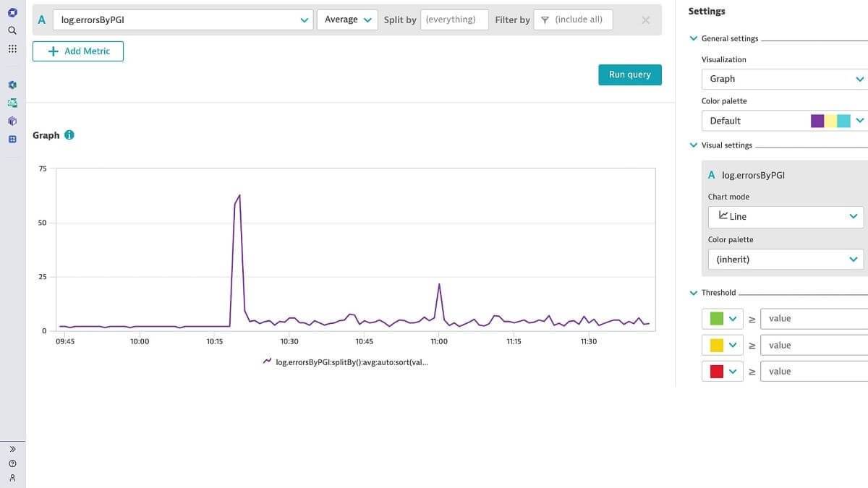Collapse the Threshold section
This screenshot has width=868, height=488.
694,292
